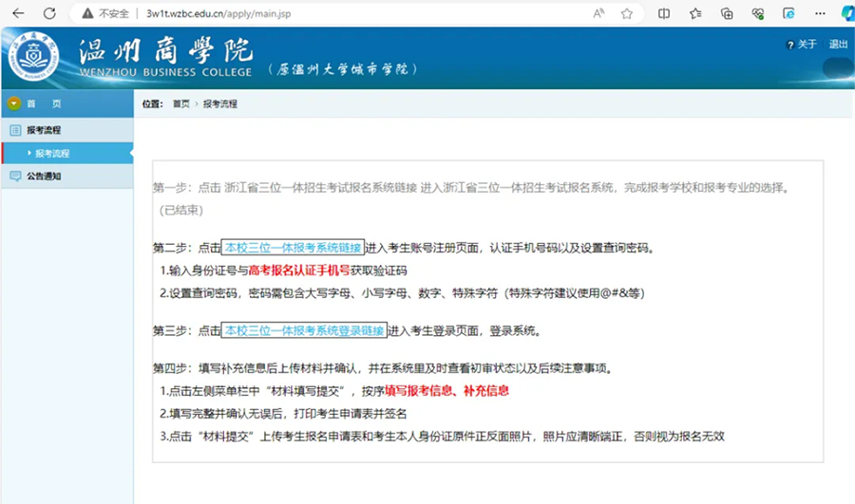
Task: Click the line beginning 2.设置查询密码
Action: point(403,293)
